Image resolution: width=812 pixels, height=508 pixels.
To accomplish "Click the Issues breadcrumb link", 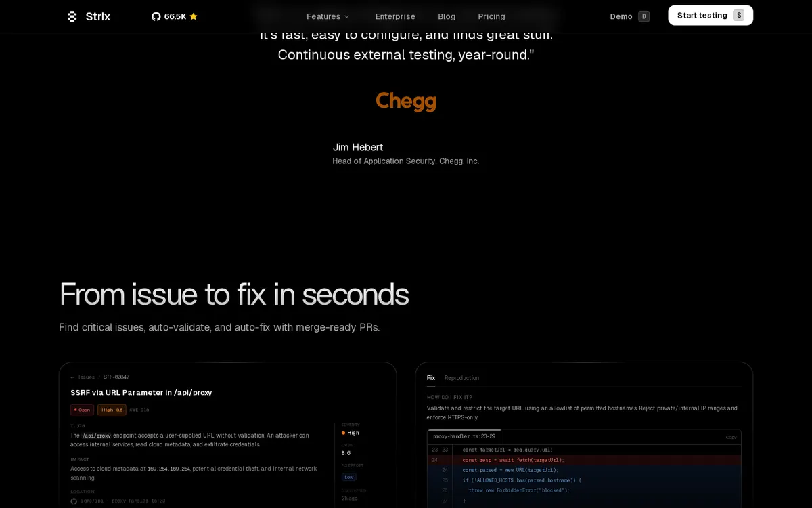I will [87, 377].
